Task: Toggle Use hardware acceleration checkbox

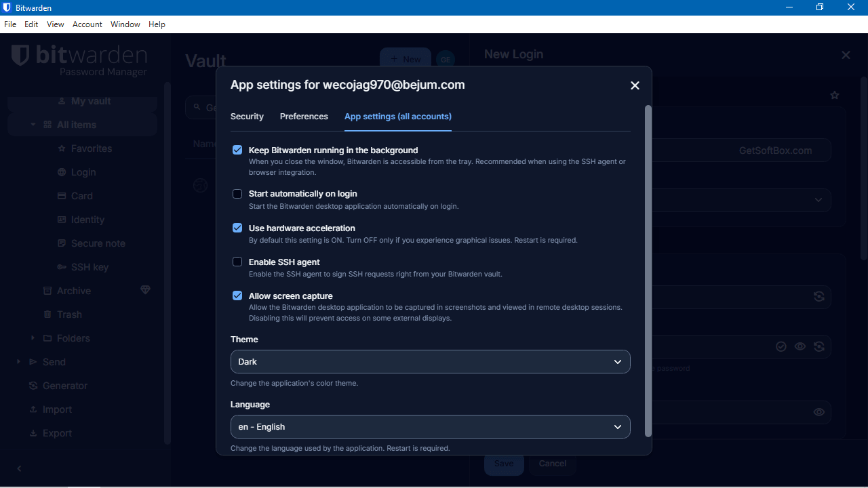Action: tap(237, 228)
